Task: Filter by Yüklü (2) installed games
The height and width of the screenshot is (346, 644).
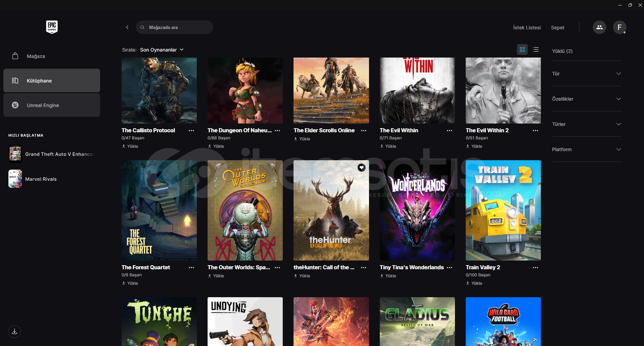Action: 562,51
